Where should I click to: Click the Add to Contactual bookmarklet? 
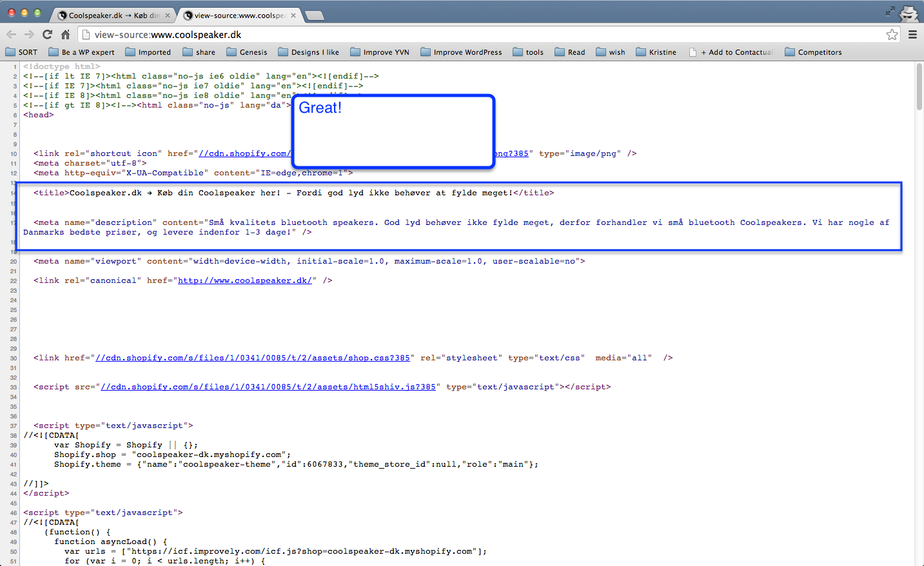731,52
